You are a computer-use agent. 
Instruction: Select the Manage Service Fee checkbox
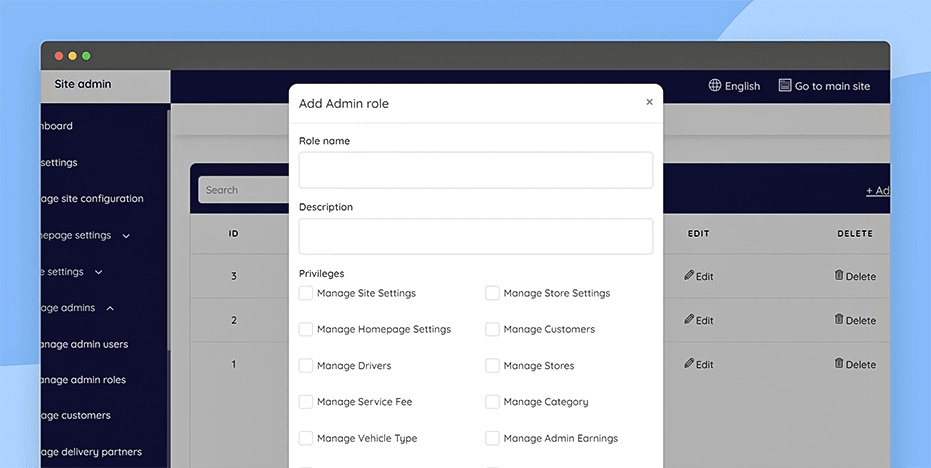[x=306, y=401]
